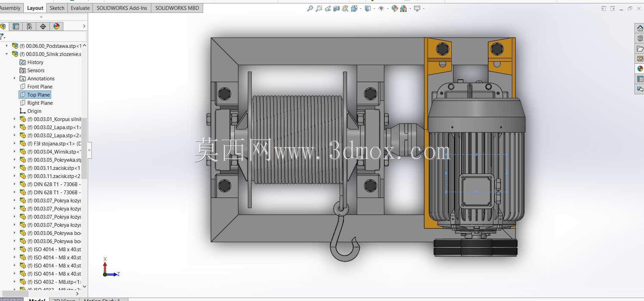Click the Hide/Show Items eye icon
644x301 pixels.
(x=381, y=8)
